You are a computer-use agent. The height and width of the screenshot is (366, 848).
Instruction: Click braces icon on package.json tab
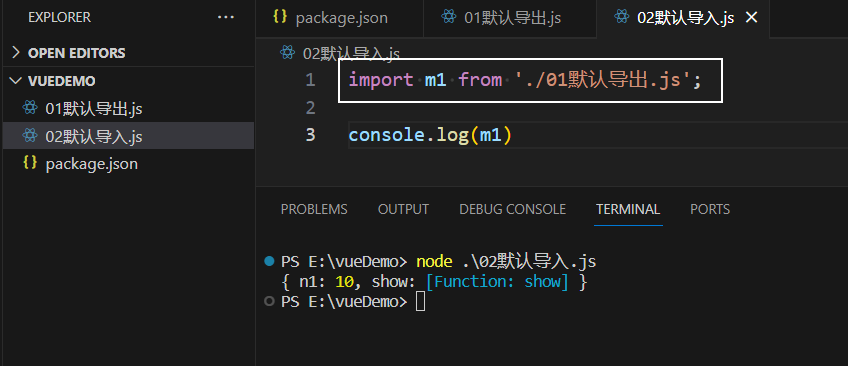pos(280,17)
